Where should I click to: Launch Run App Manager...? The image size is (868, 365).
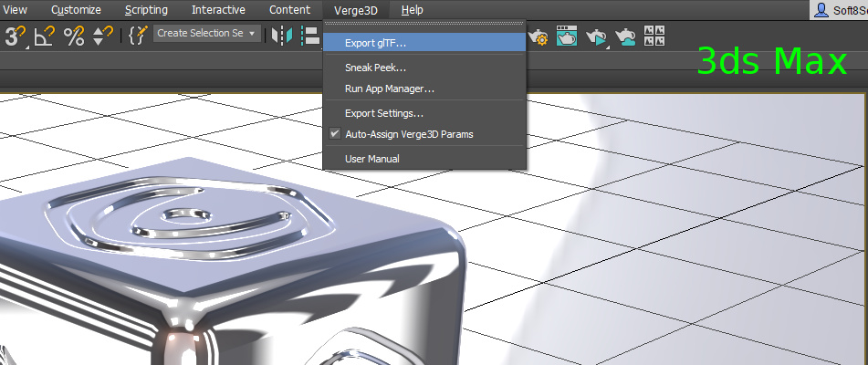424,89
